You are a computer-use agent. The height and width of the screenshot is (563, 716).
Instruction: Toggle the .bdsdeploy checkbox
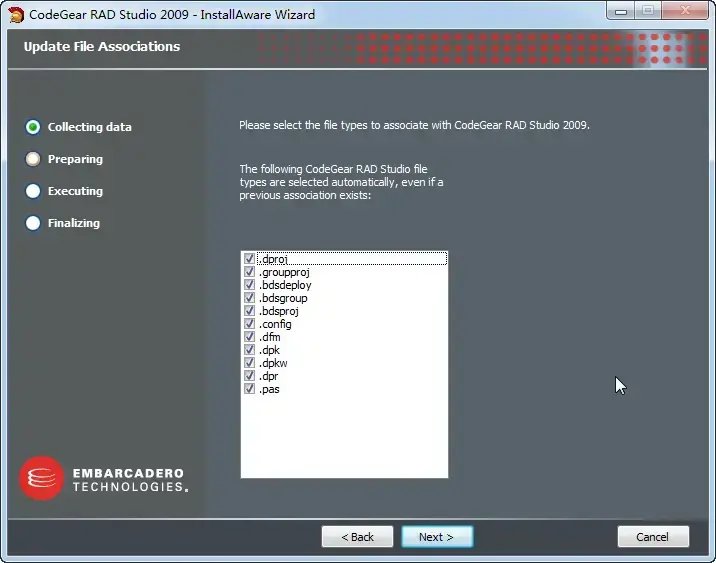pos(249,284)
